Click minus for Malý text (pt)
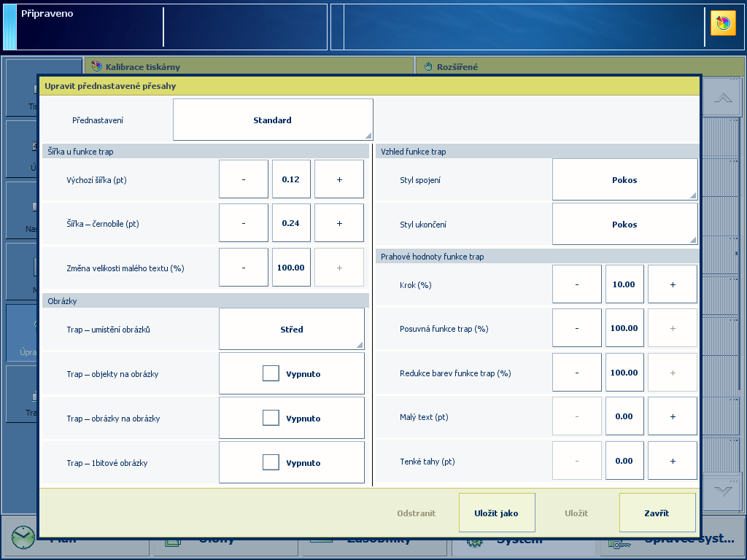This screenshot has height=560, width=747. pos(577,416)
